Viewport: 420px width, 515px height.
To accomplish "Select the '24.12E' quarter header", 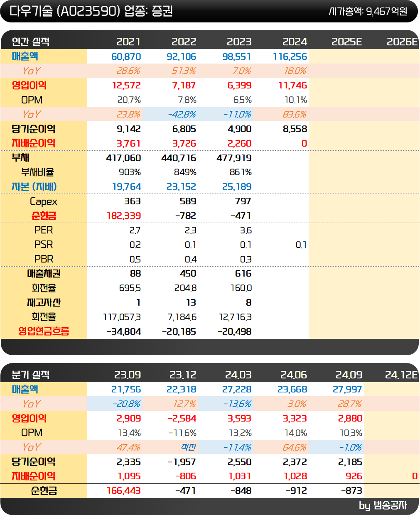I will 401,375.
